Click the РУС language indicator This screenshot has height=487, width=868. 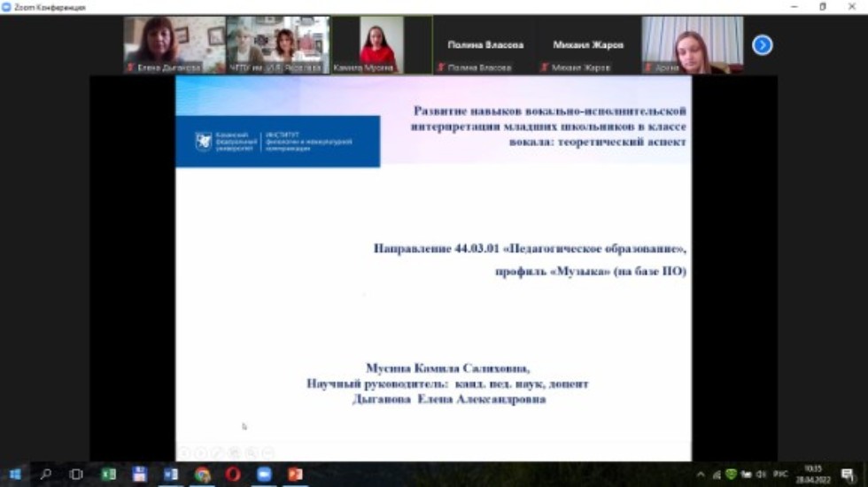click(x=780, y=475)
